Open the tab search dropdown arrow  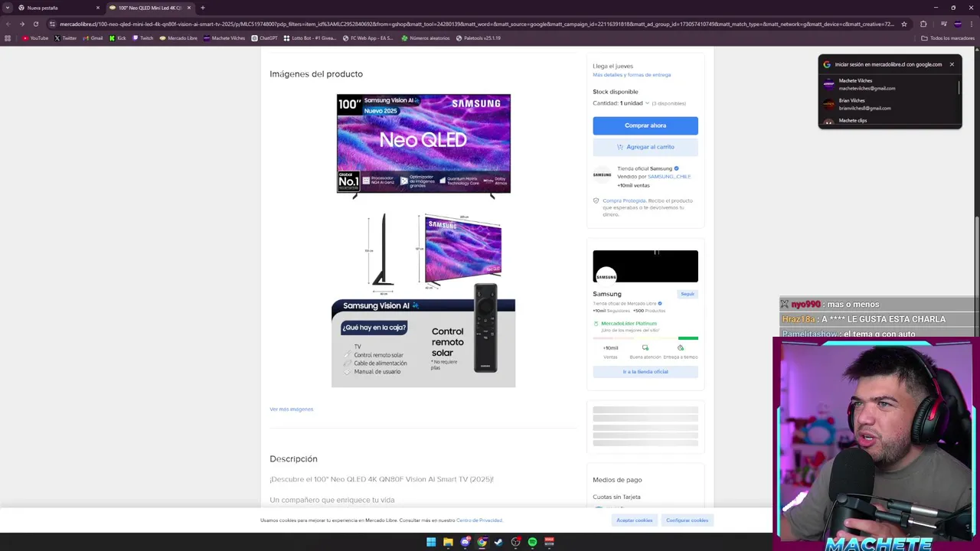pyautogui.click(x=7, y=8)
